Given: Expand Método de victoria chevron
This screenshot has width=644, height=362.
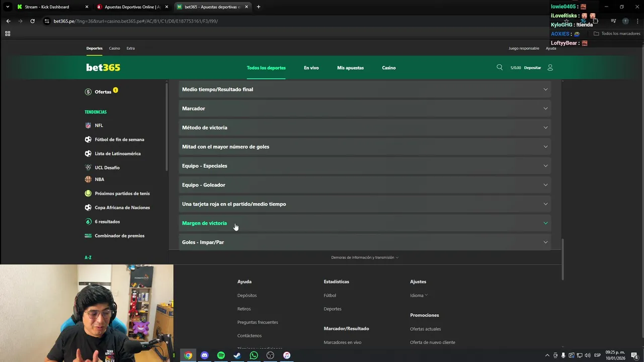Looking at the screenshot, I should 545,128.
